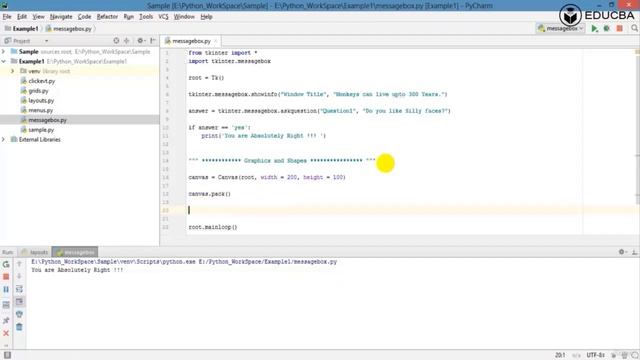Click messagebox.py breadcrumb in navigation bar

click(x=69, y=29)
